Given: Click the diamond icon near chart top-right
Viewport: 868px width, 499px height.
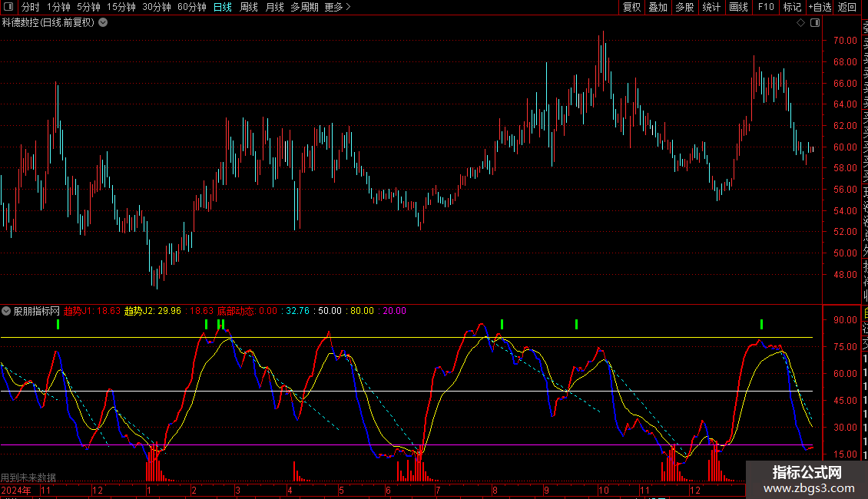Looking at the screenshot, I should pos(800,23).
